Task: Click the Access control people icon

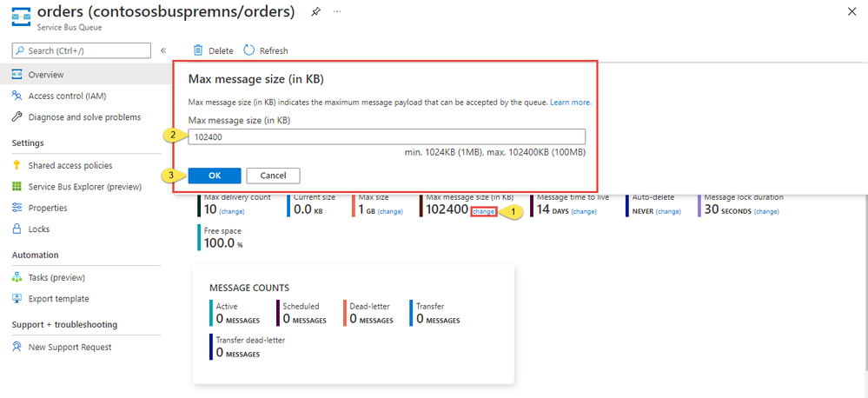Action: pyautogui.click(x=17, y=96)
